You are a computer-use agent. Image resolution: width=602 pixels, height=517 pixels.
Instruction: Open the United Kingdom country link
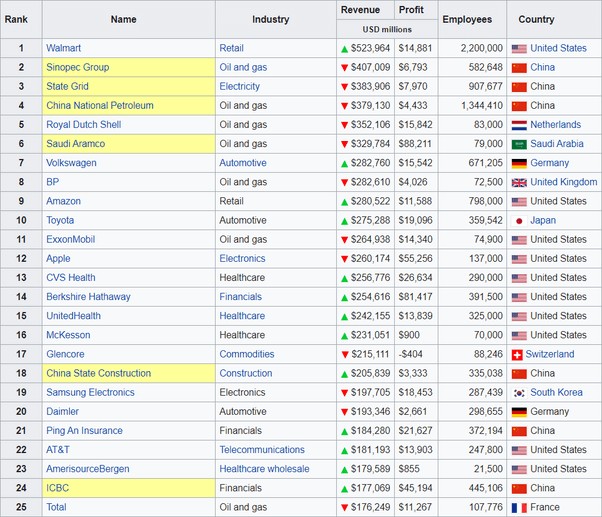pyautogui.click(x=564, y=182)
